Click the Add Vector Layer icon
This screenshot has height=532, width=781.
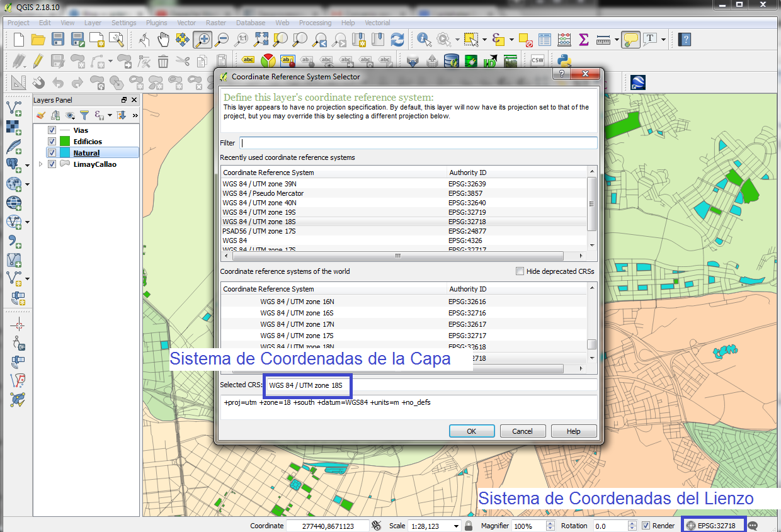[14, 108]
